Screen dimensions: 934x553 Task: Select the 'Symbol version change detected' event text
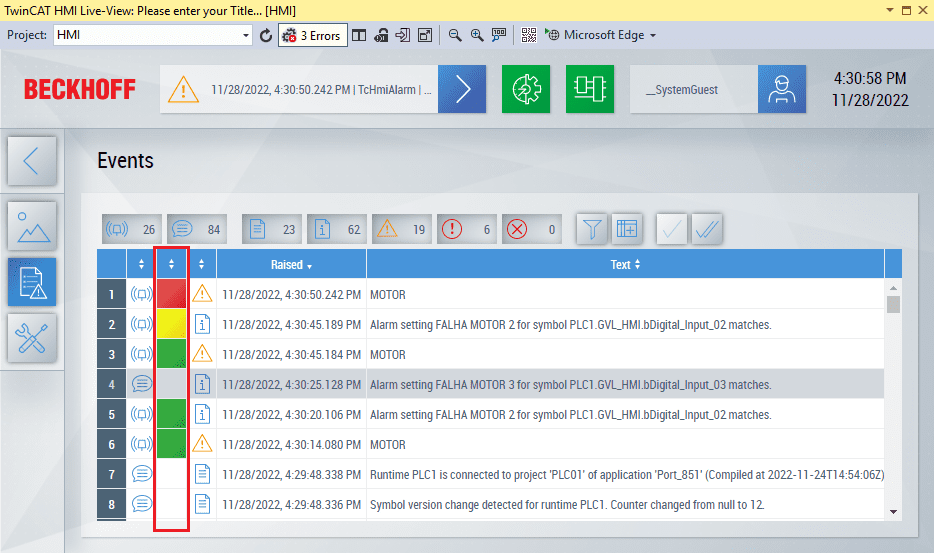567,505
